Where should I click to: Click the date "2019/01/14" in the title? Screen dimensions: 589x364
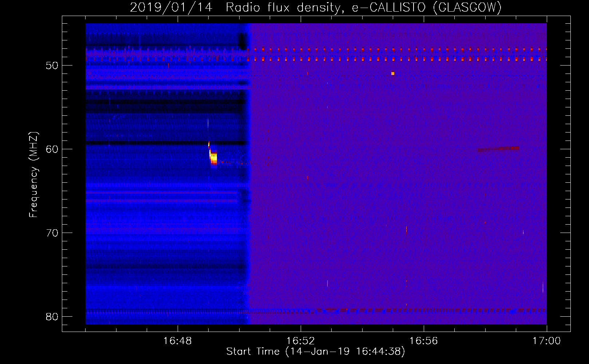pyautogui.click(x=171, y=7)
